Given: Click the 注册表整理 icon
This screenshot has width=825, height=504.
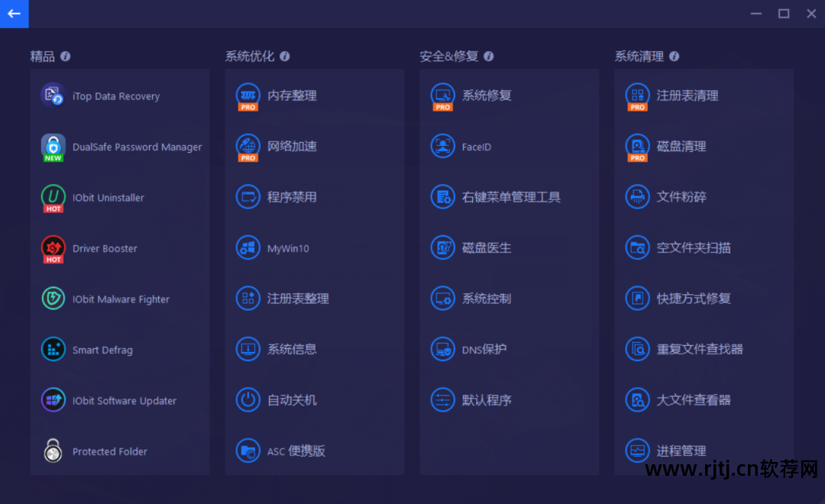Looking at the screenshot, I should point(247,299).
